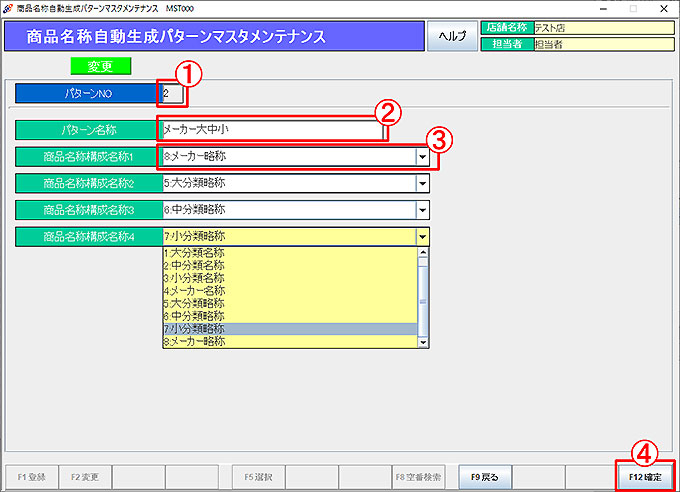Select 1:大分類名称 in the open list
680x492 pixels.
[x=290, y=253]
